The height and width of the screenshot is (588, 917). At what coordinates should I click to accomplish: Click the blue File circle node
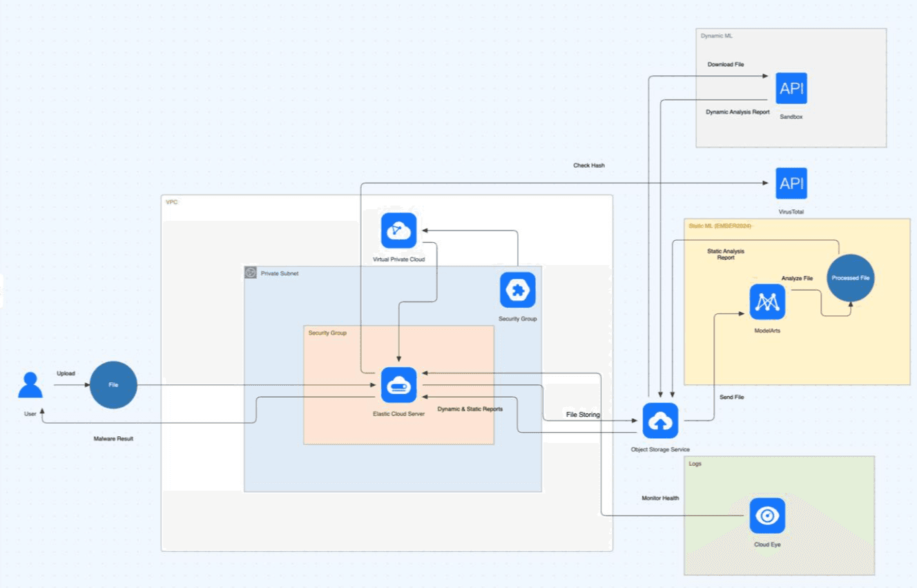113,385
